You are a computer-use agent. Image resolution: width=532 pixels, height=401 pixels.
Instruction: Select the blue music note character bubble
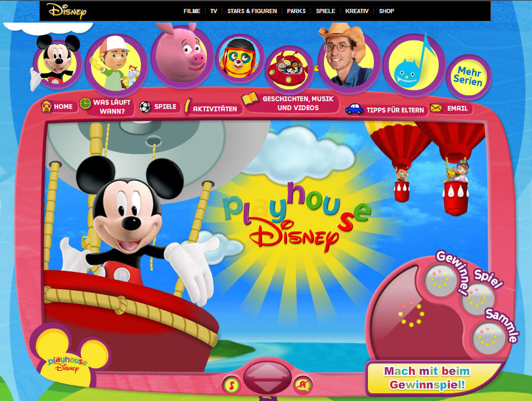[x=414, y=64]
